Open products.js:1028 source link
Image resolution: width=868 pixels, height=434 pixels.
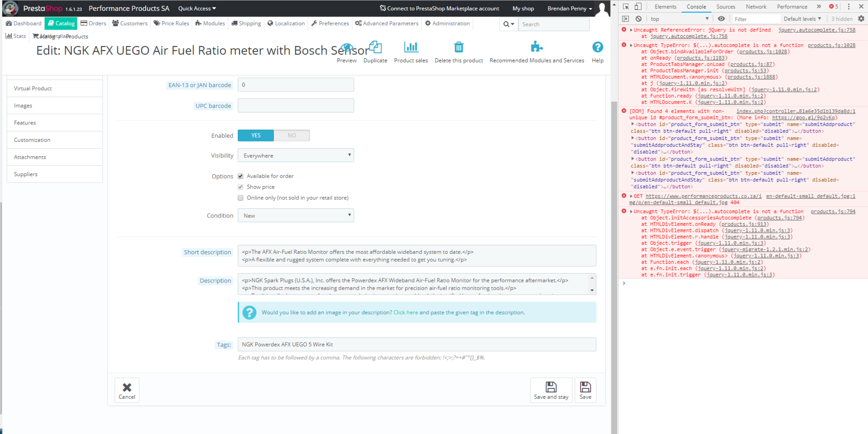coord(831,45)
